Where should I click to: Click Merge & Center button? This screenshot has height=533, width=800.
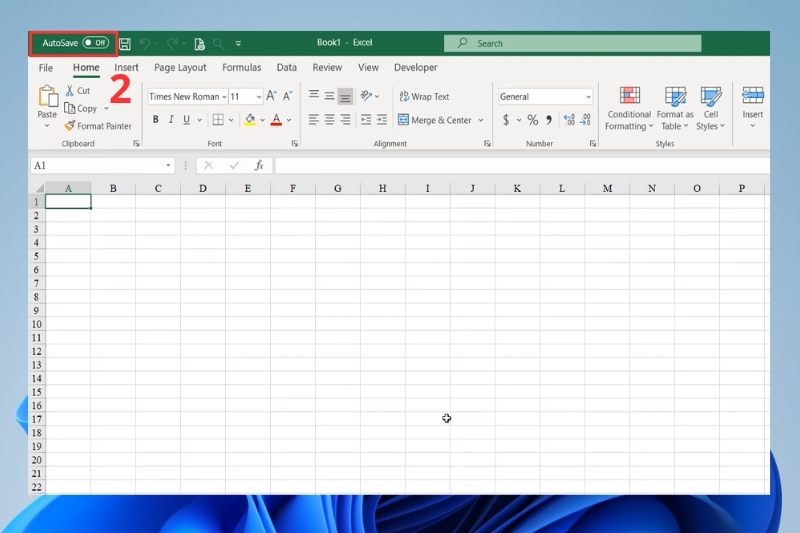(x=435, y=120)
